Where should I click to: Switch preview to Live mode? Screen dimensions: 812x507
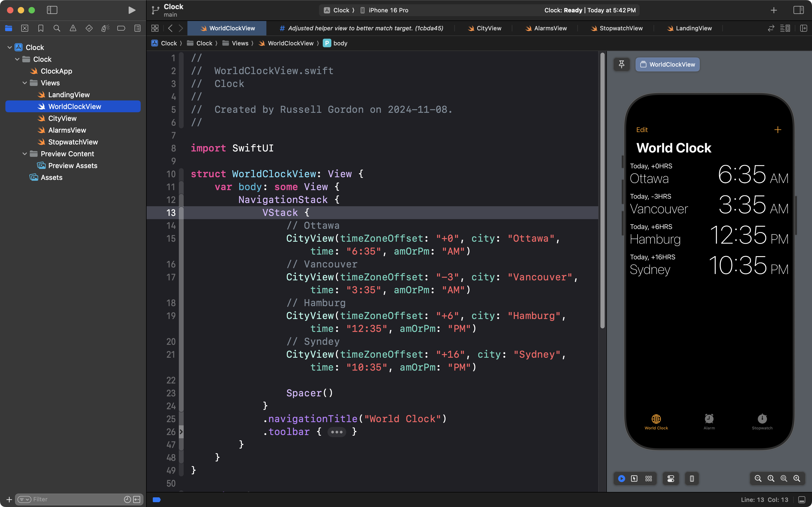(621, 479)
